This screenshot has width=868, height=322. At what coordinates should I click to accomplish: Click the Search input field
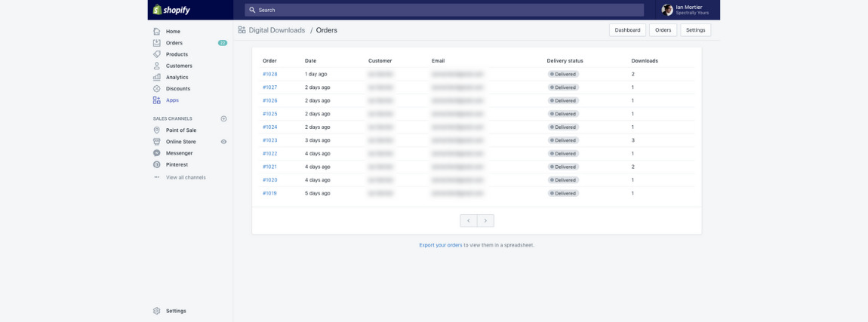[445, 10]
